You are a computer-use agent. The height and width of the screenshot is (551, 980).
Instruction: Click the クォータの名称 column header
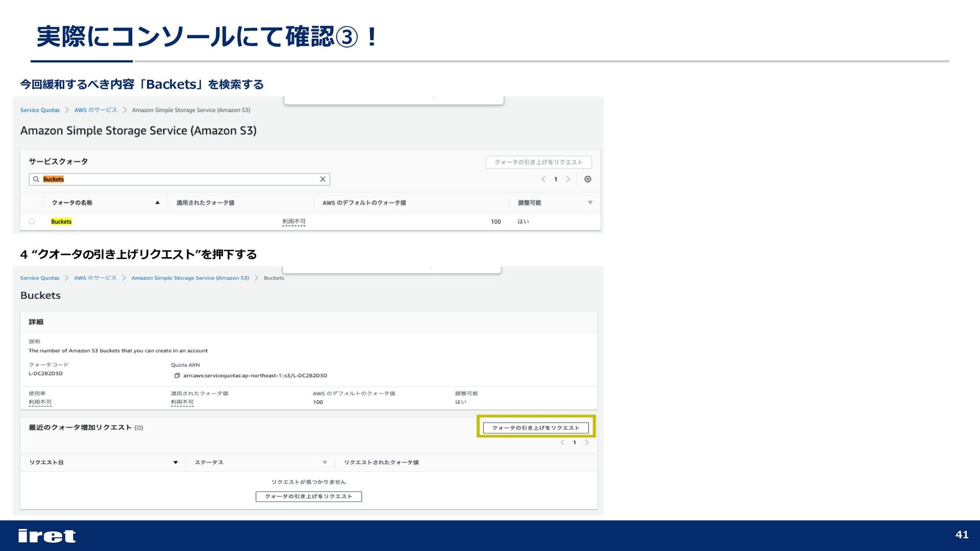coord(72,203)
